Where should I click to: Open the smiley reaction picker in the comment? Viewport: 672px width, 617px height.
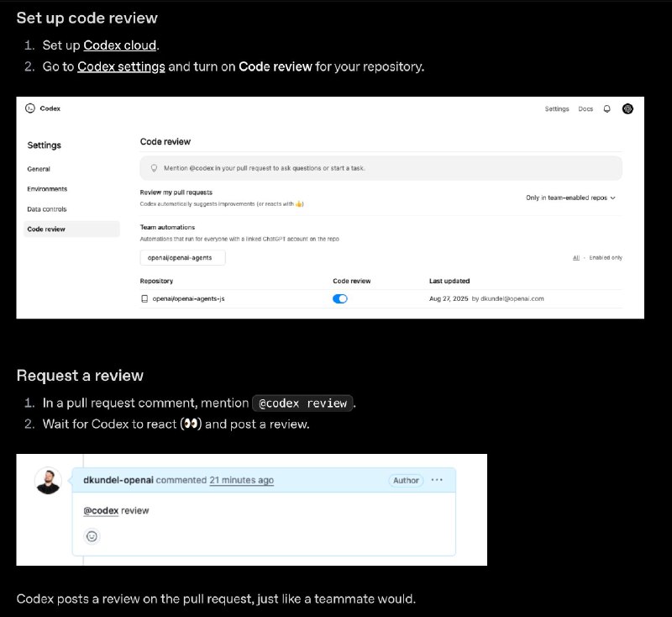pos(92,535)
